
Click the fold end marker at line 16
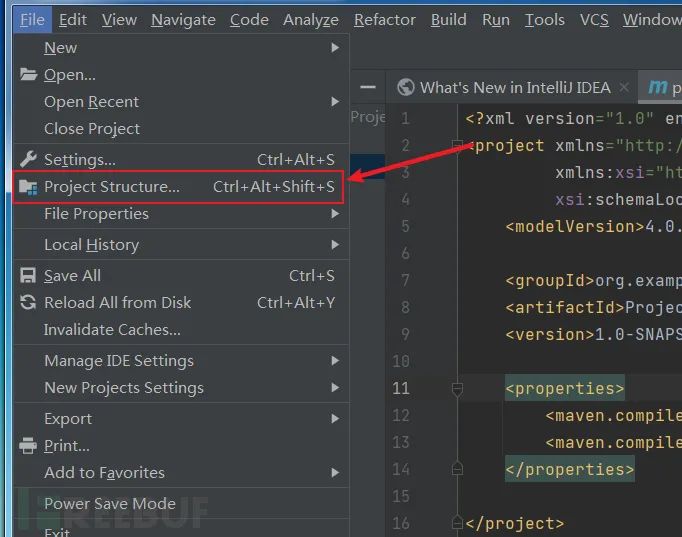point(457,522)
